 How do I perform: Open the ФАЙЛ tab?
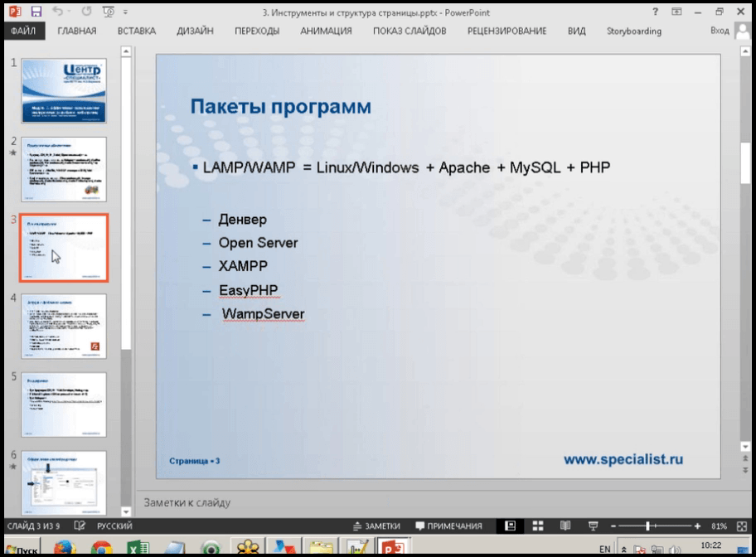tap(23, 31)
